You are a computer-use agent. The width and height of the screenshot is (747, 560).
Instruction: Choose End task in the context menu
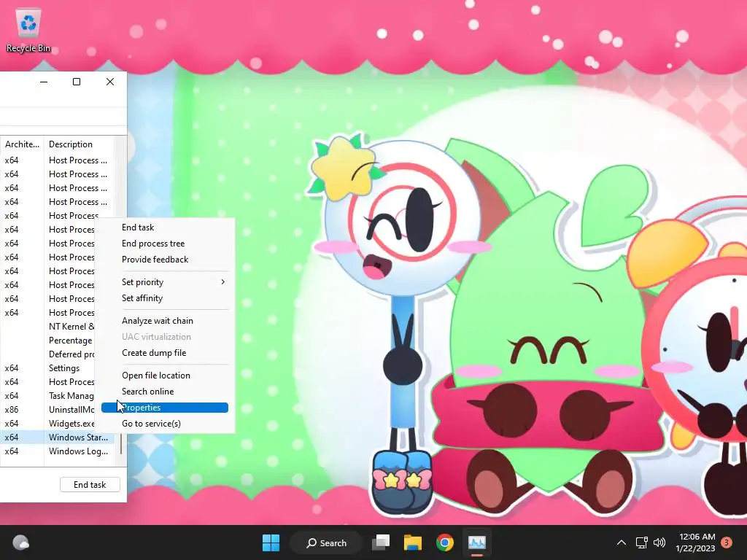point(165,227)
